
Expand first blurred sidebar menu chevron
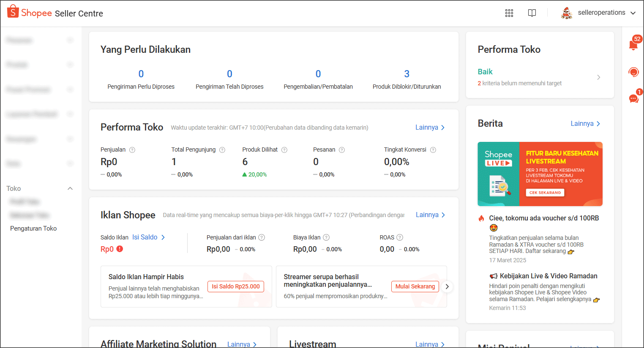[x=70, y=40]
